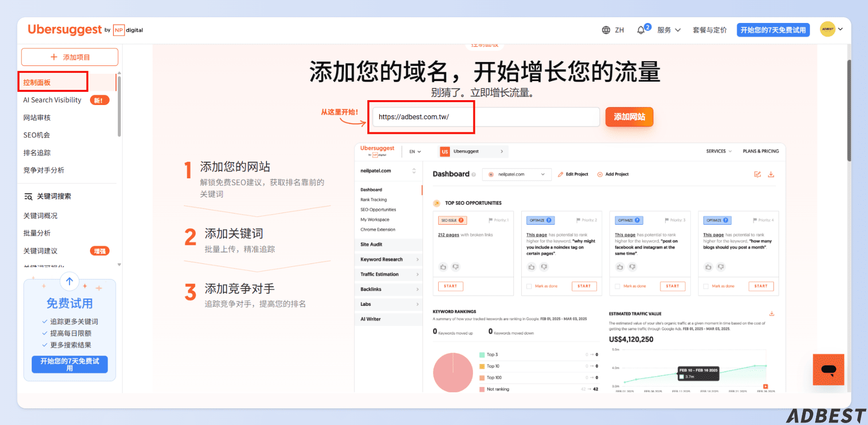
Task: Click the up arrow in free trial card
Action: click(69, 281)
